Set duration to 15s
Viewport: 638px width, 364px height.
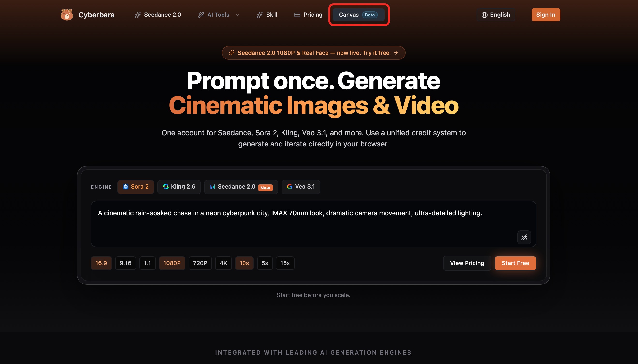tap(285, 263)
